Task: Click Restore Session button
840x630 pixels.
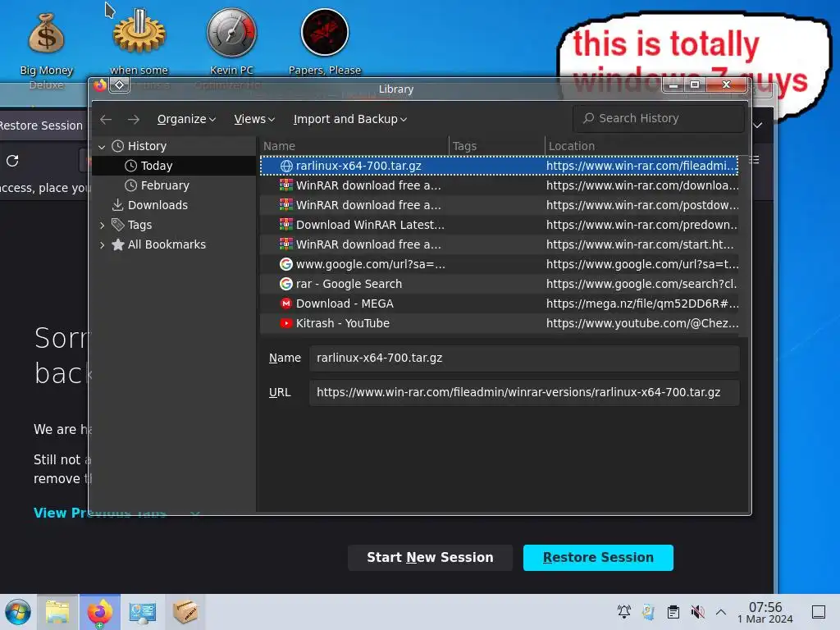Action: click(598, 558)
